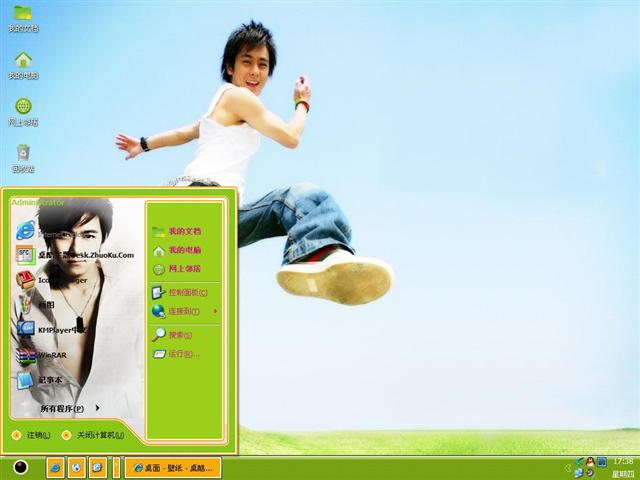Open the 回收站 recycle bin icon
The width and height of the screenshot is (640, 480).
pos(23,159)
